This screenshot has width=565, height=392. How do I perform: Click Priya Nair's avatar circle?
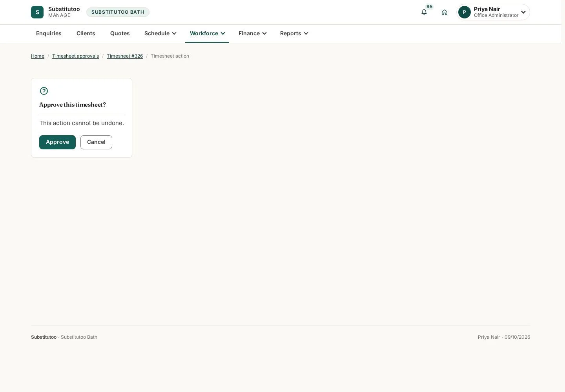(465, 12)
